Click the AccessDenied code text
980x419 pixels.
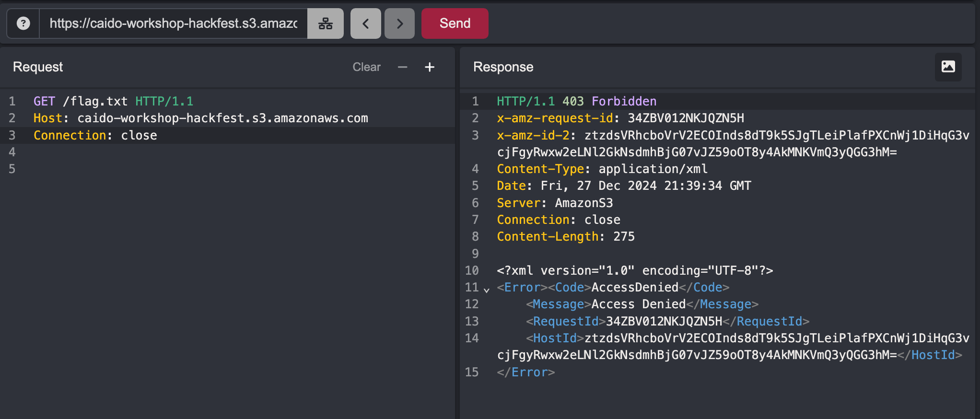pos(635,287)
